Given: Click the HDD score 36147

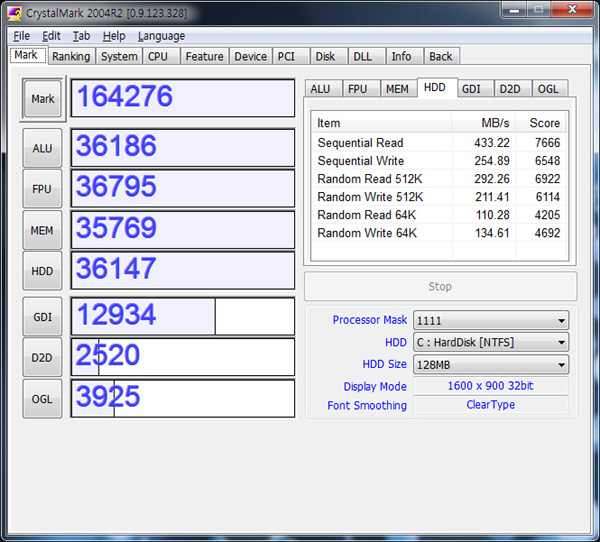Looking at the screenshot, I should (x=183, y=270).
